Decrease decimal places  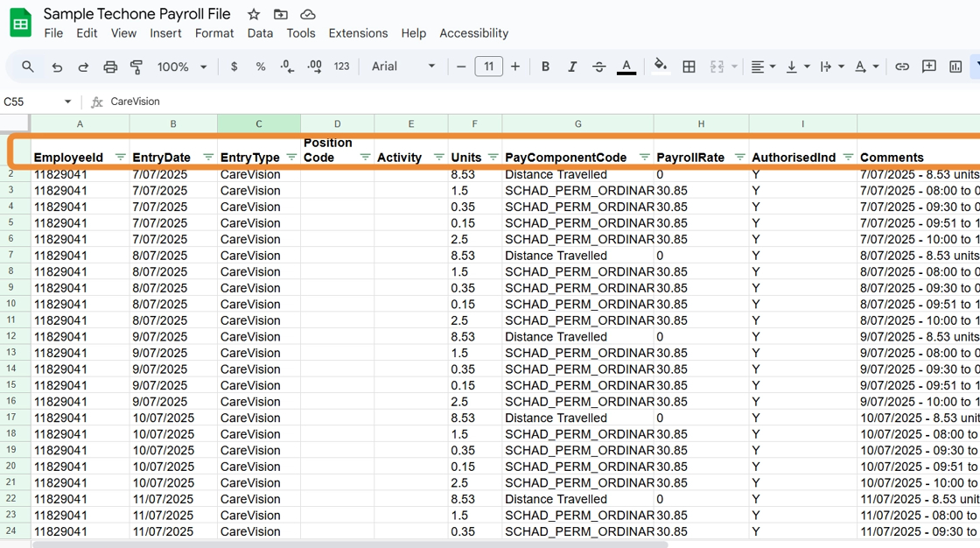click(287, 67)
